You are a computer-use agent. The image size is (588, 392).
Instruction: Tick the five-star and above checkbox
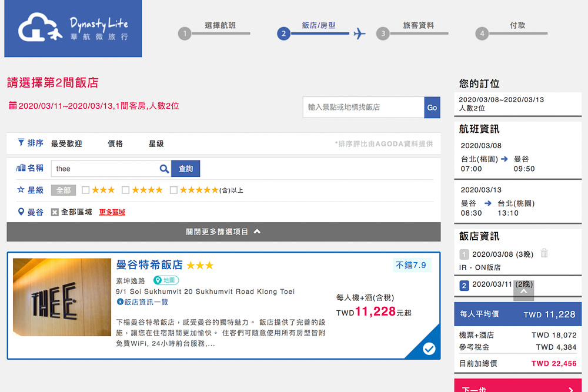click(173, 190)
